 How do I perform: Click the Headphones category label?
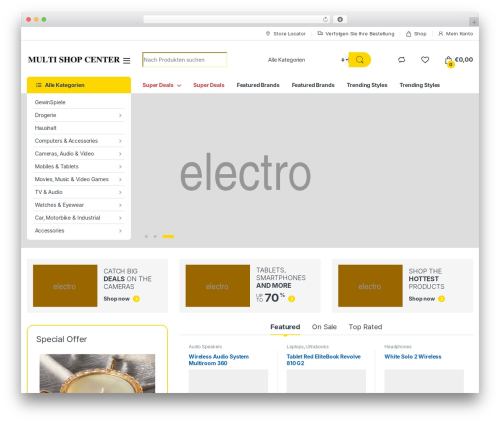(x=398, y=347)
